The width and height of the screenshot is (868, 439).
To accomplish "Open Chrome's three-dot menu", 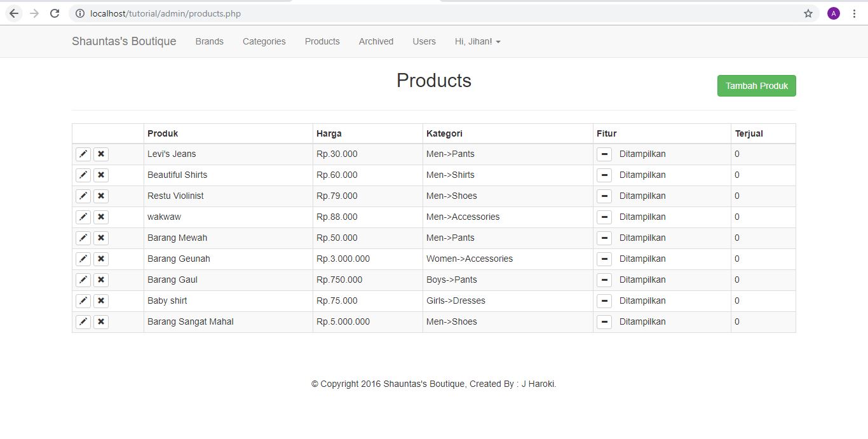I will (854, 13).
